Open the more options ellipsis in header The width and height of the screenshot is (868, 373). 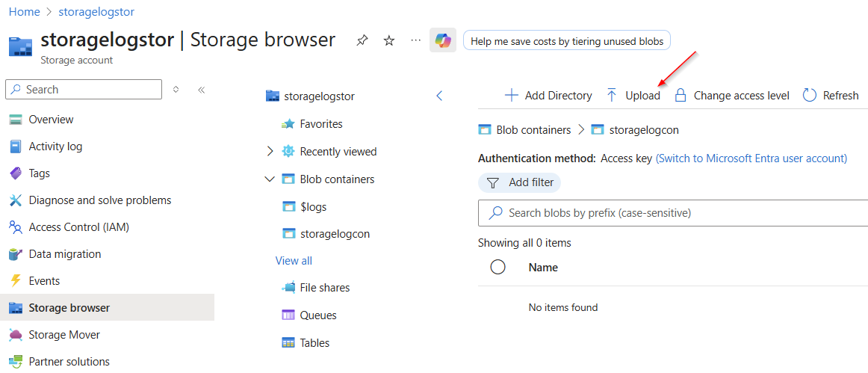click(416, 40)
